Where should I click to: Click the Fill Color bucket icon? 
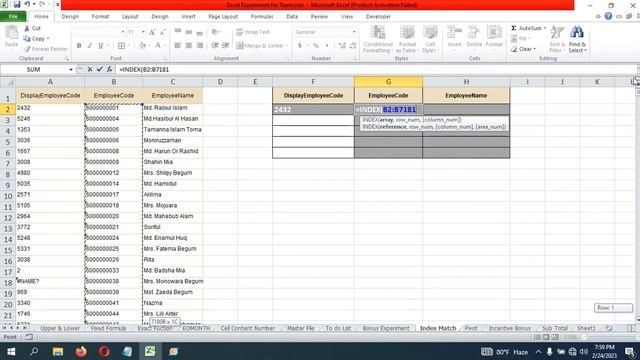(142, 45)
